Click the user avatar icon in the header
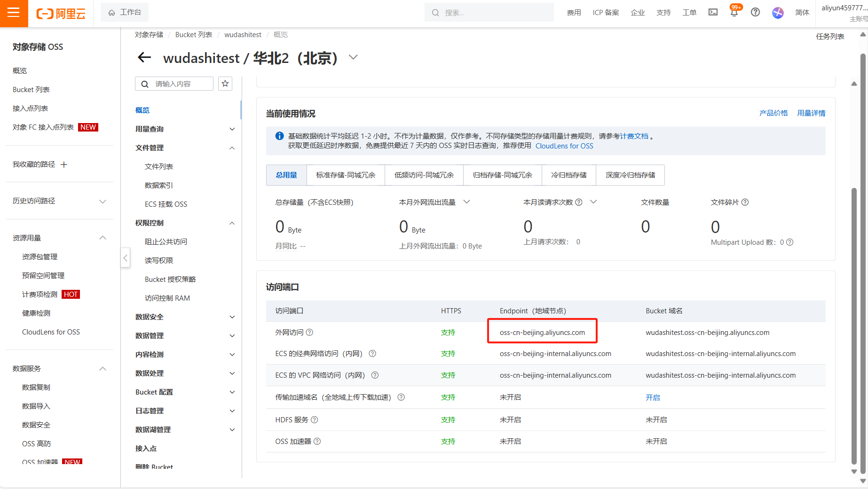868x489 pixels. pyautogui.click(x=778, y=13)
